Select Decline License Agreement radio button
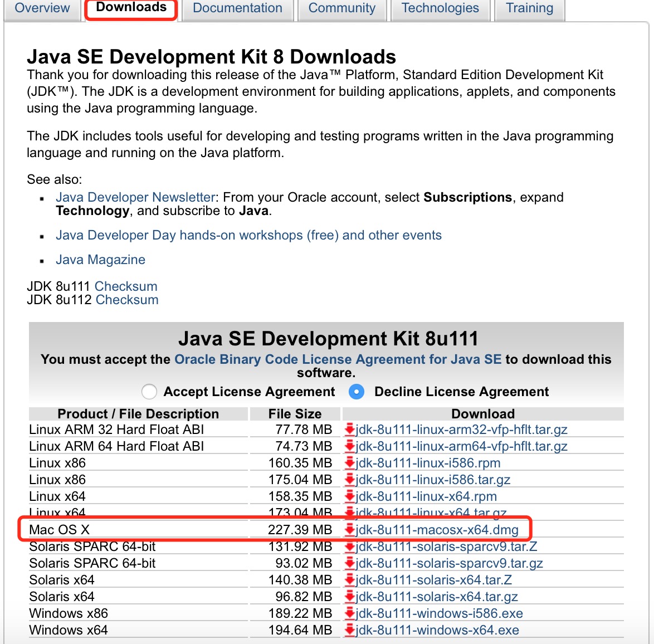This screenshot has height=644, width=654. pyautogui.click(x=356, y=392)
